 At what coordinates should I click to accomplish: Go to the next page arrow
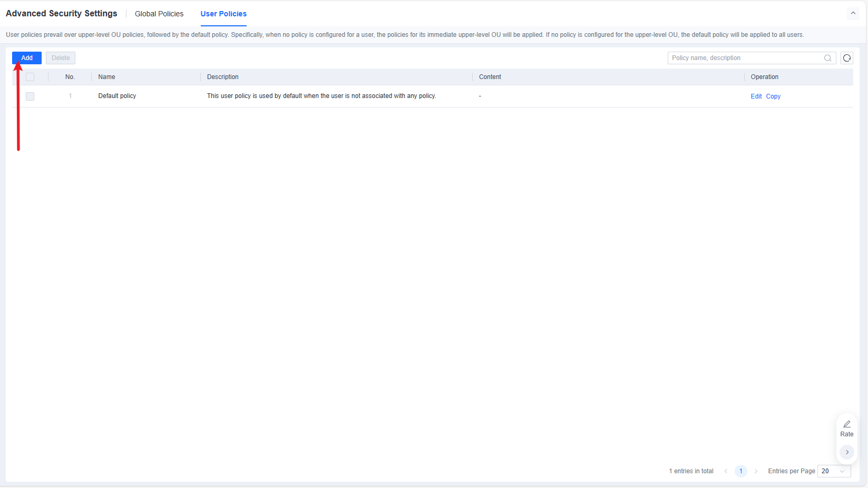tap(756, 471)
